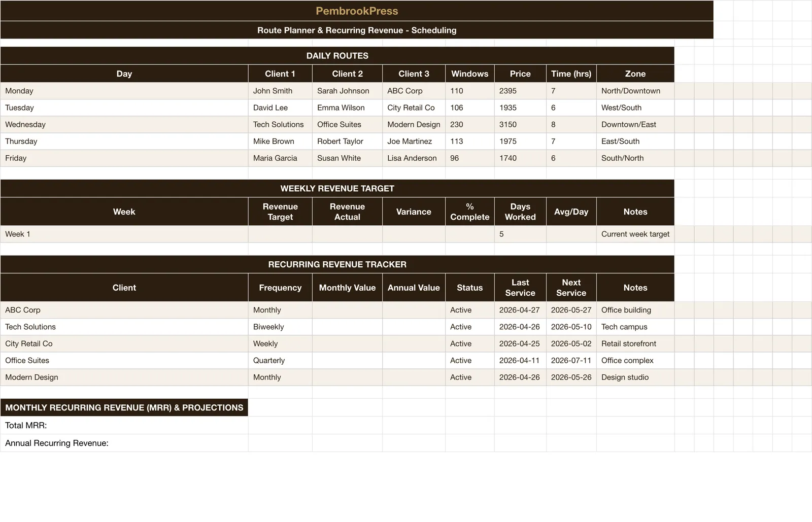This screenshot has height=522, width=812.
Task: Select the Monday day cell
Action: pyautogui.click(x=124, y=91)
